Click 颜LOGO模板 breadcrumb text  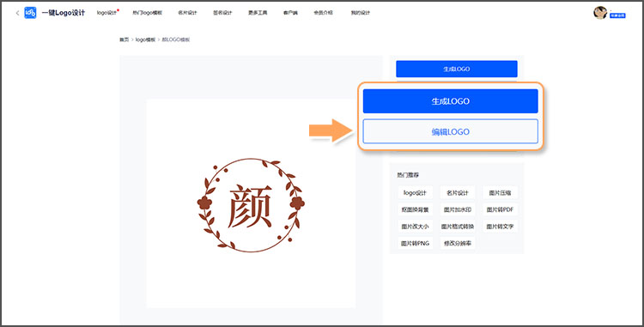(176, 39)
